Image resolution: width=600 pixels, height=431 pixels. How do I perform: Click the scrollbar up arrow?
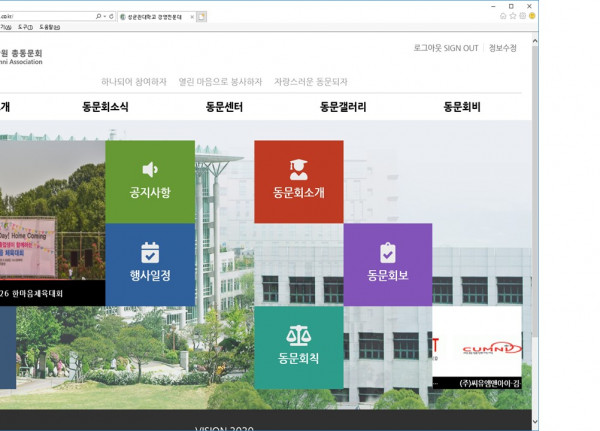535,40
